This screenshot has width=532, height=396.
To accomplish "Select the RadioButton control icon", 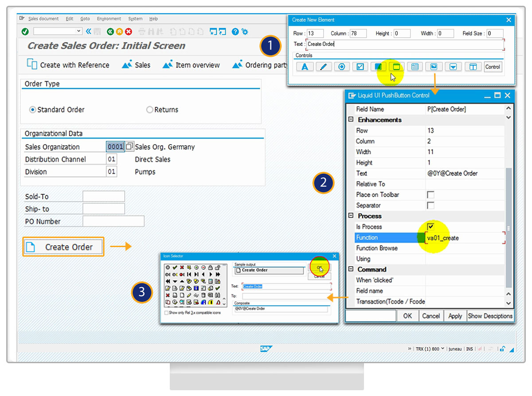I will pos(341,67).
